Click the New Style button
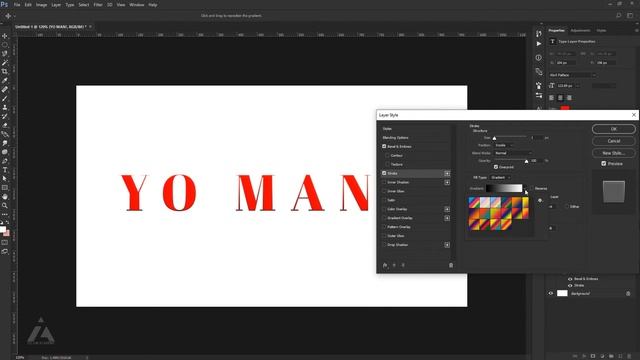The image size is (640, 360). pyautogui.click(x=613, y=153)
